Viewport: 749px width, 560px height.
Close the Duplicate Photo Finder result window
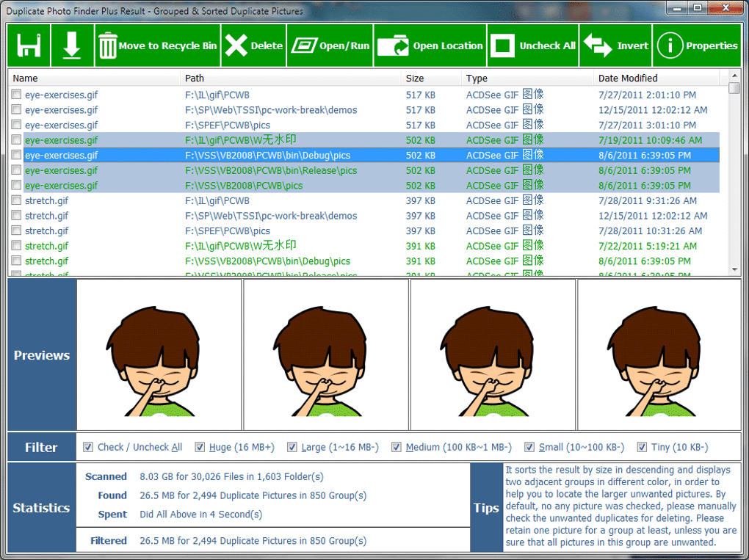[x=725, y=7]
